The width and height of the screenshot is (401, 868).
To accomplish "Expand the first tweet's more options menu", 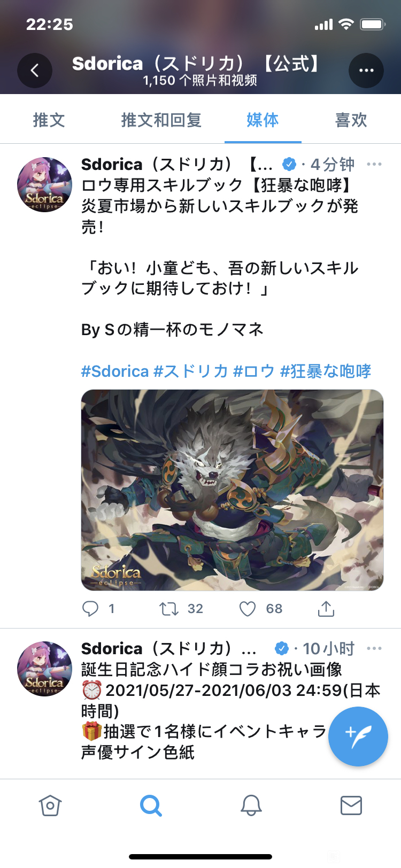I will pos(374,164).
